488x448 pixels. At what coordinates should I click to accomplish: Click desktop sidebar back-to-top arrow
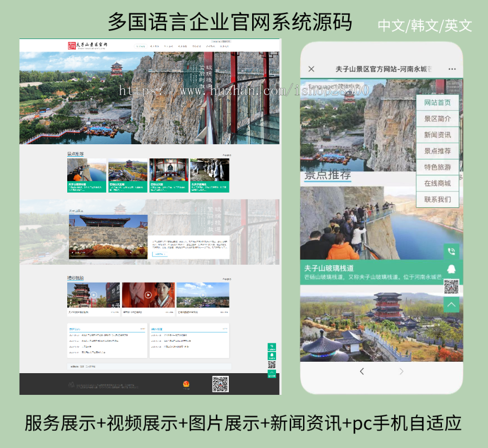click(272, 374)
